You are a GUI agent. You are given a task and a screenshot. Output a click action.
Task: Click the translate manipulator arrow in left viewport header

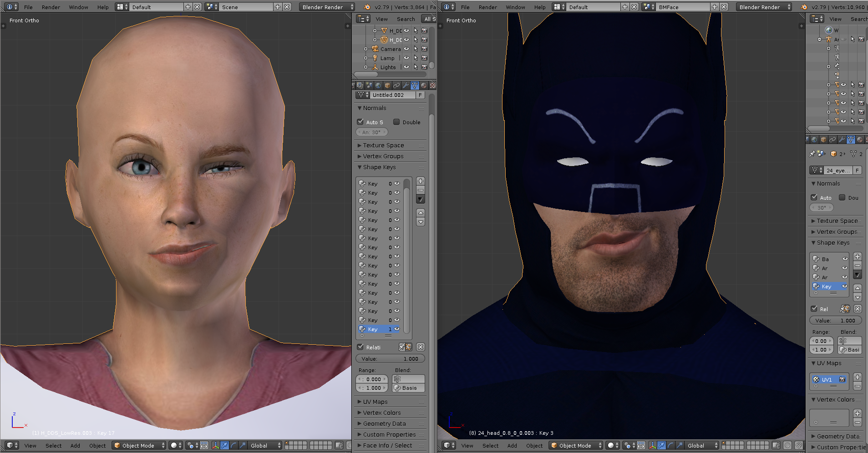pyautogui.click(x=224, y=445)
